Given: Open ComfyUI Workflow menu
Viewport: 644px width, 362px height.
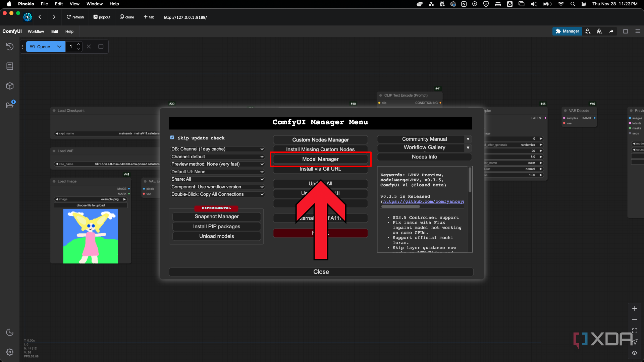Looking at the screenshot, I should pyautogui.click(x=36, y=32).
